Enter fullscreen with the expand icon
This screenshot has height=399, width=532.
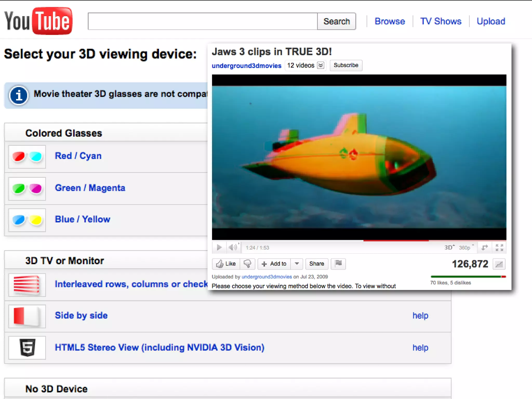coord(499,247)
